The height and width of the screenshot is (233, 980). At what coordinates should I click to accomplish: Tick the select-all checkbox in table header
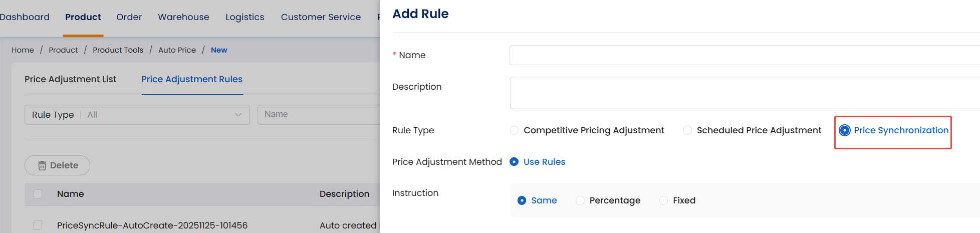pos(38,194)
